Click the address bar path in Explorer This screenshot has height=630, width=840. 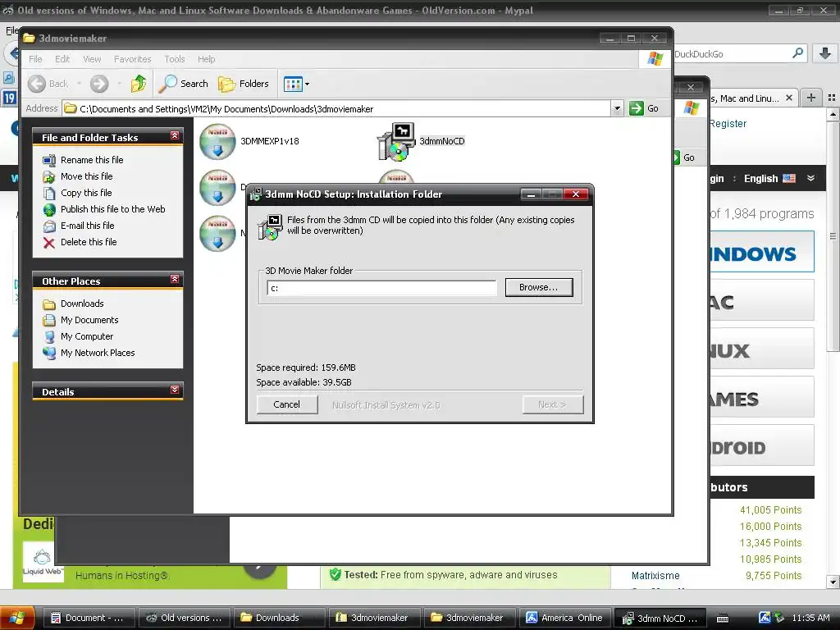coord(226,109)
